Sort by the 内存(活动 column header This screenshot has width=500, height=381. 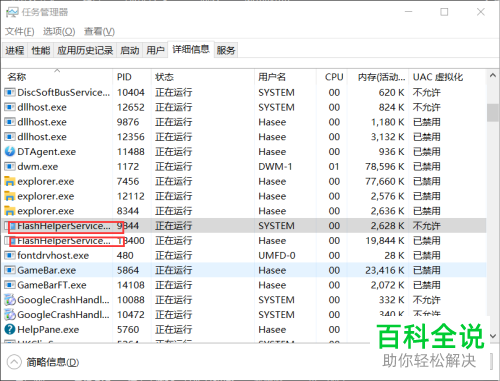(378, 77)
